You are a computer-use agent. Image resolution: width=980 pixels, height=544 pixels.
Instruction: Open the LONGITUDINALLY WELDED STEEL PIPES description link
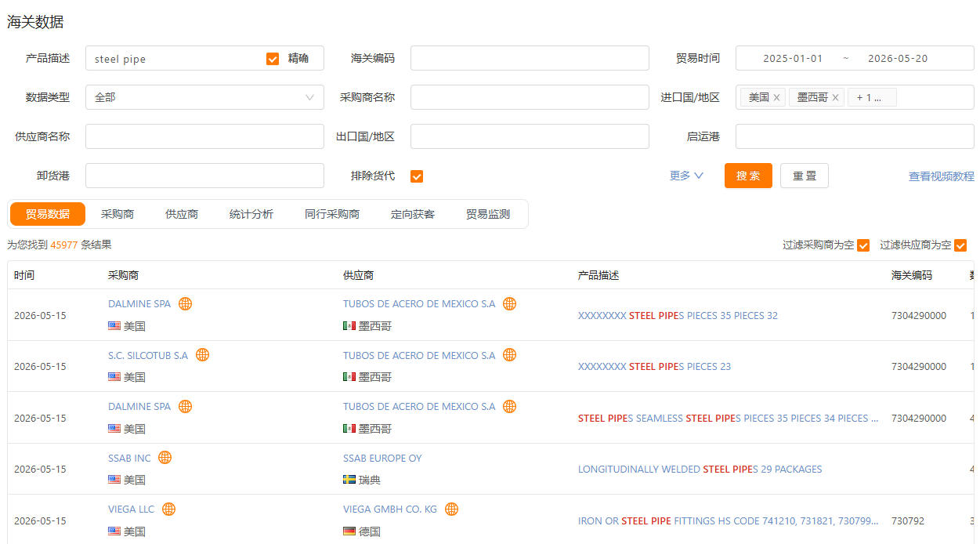click(700, 470)
